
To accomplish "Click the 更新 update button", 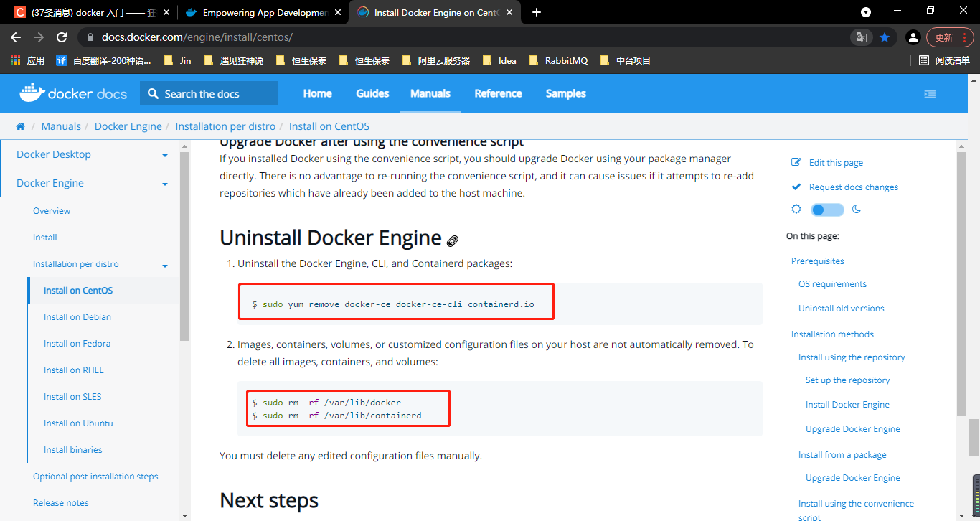I will pos(950,37).
